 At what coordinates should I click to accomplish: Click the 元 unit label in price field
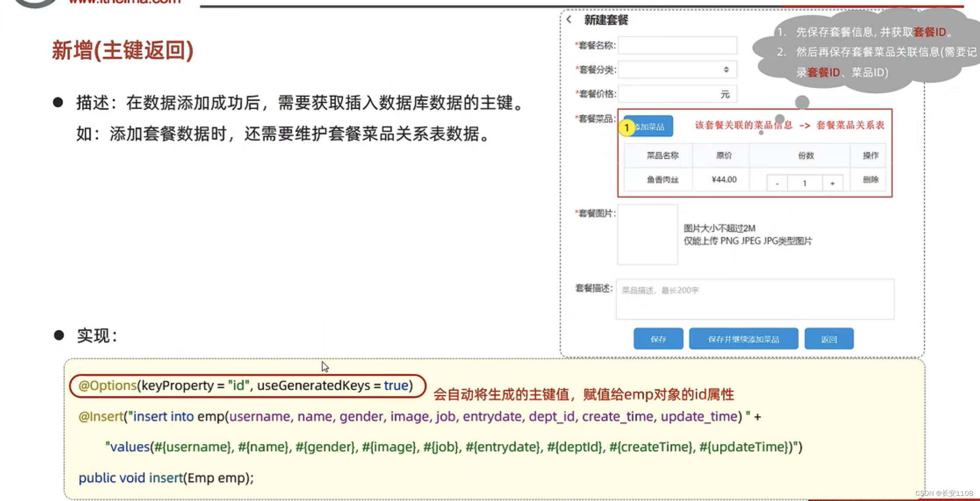point(725,94)
